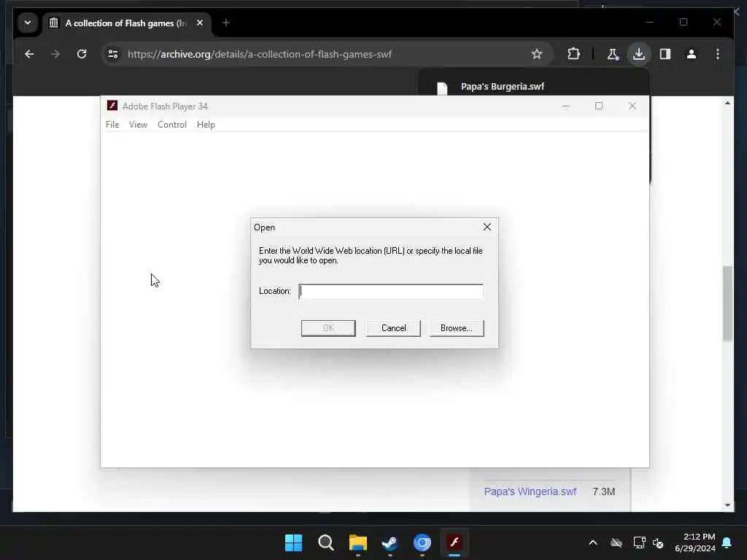This screenshot has height=560, width=747.
Task: Expand Chrome tab search dropdown
Action: click(x=28, y=23)
